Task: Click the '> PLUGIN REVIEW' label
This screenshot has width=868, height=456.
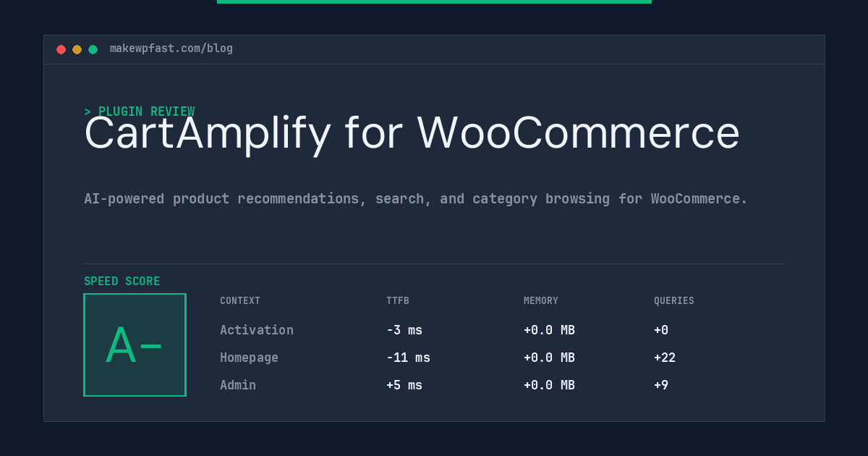Action: coord(139,111)
